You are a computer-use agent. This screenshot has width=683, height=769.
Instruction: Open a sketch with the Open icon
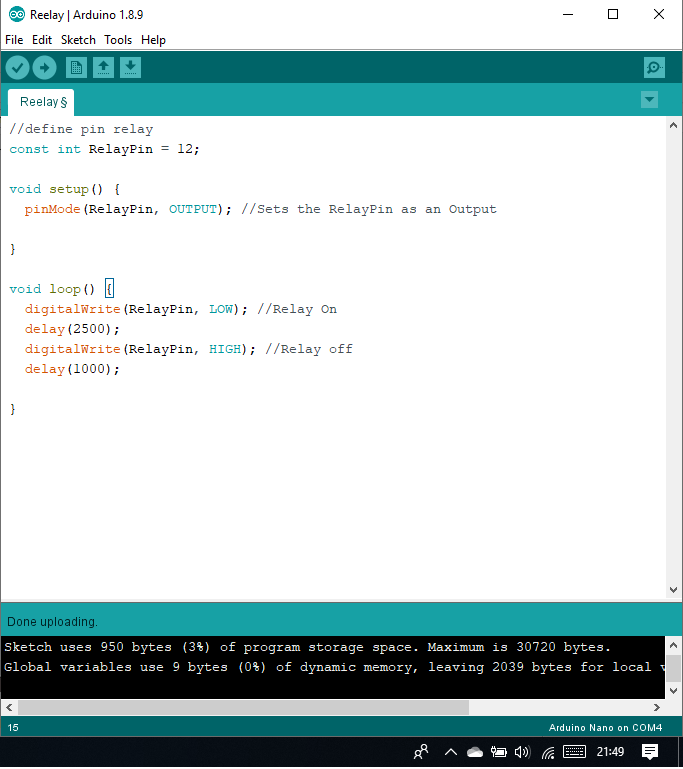103,68
